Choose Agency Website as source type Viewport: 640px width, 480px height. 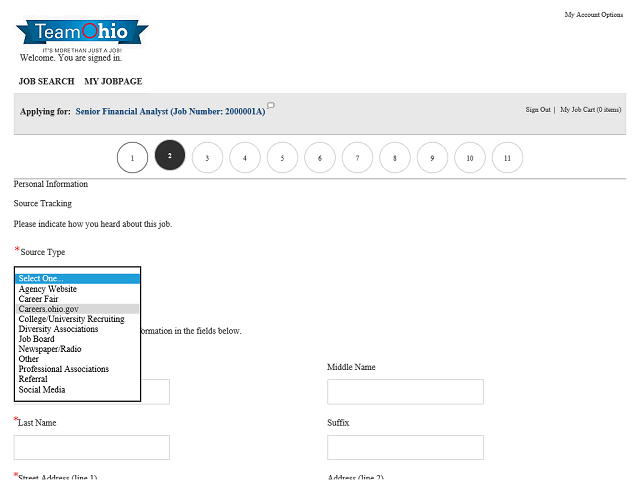[x=78, y=289]
